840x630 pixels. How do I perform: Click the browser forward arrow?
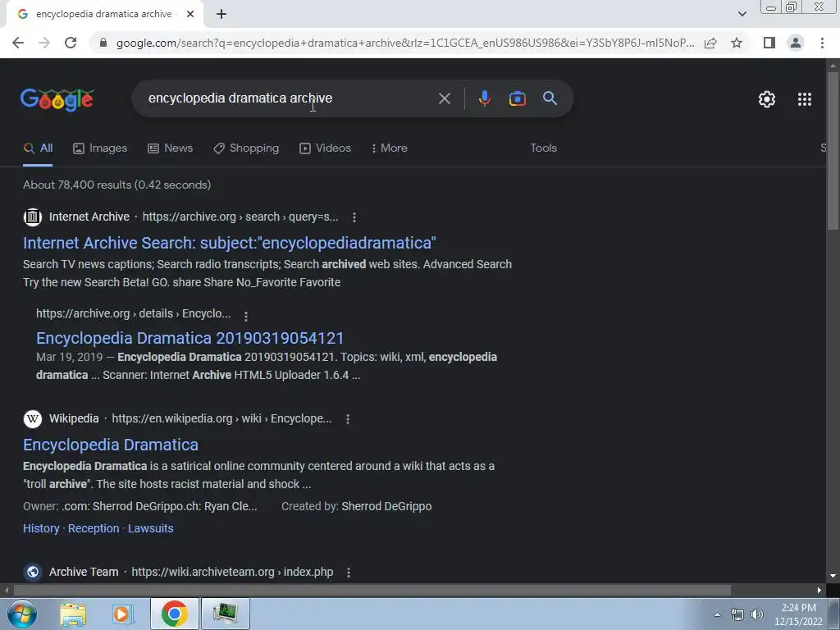(x=44, y=43)
